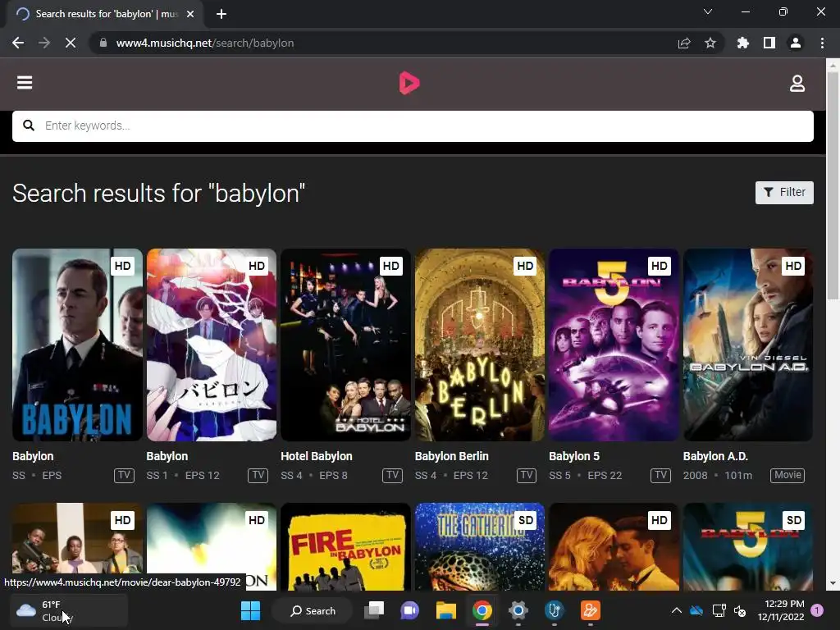840x630 pixels.
Task: Open the notification badge in the tray
Action: (x=817, y=610)
